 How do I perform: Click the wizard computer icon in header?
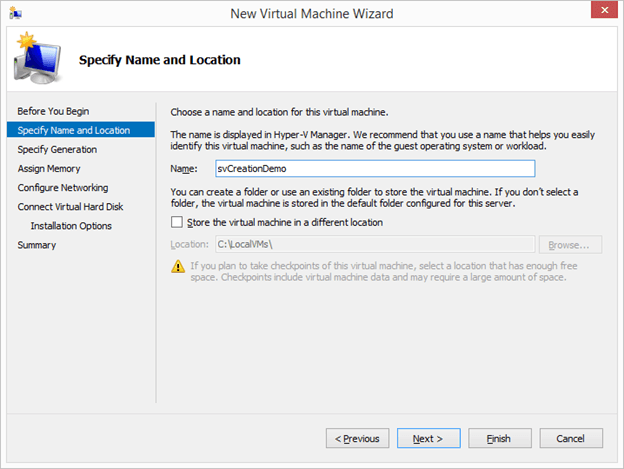[x=34, y=59]
